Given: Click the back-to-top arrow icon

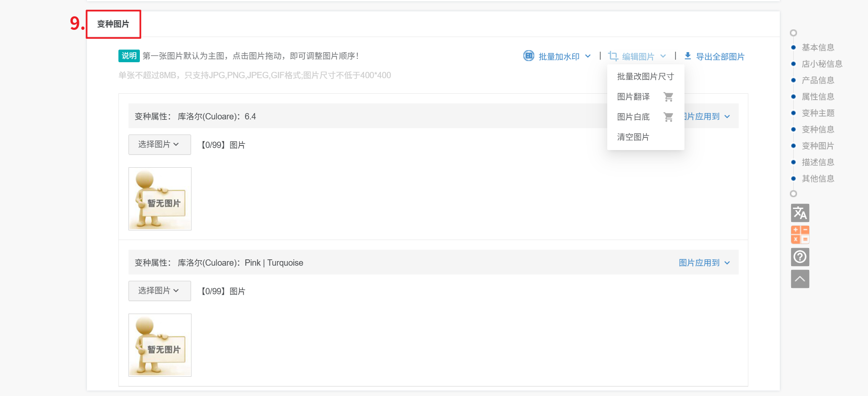Looking at the screenshot, I should tap(800, 279).
